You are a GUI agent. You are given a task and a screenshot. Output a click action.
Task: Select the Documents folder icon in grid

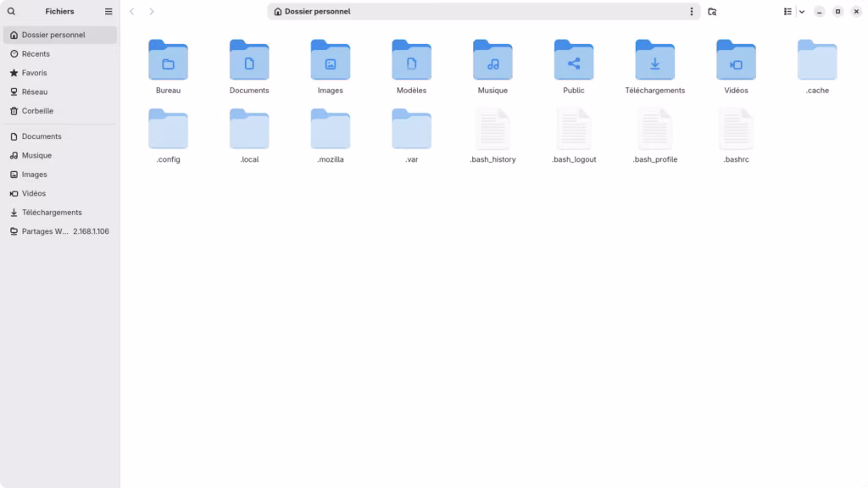[x=249, y=60]
